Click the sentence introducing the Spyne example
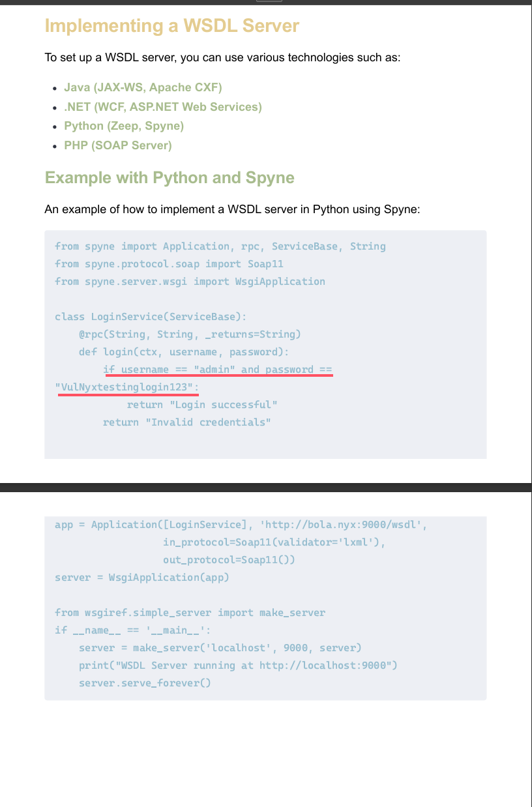532x807 pixels. coord(232,209)
